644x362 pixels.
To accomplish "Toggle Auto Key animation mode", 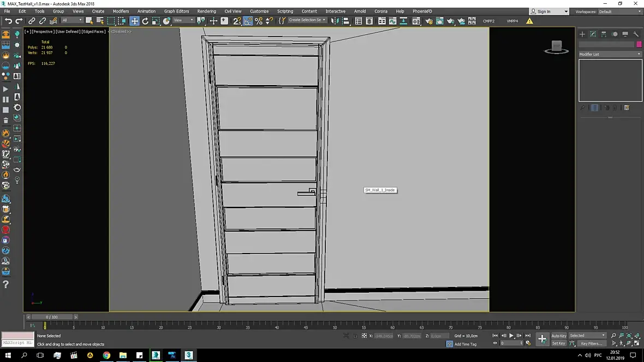I will click(x=558, y=336).
